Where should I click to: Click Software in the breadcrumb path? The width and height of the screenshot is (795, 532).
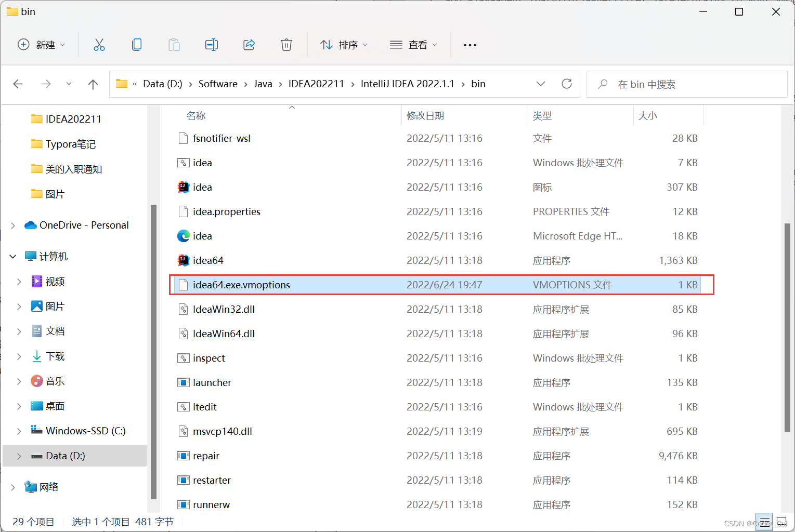tap(218, 84)
